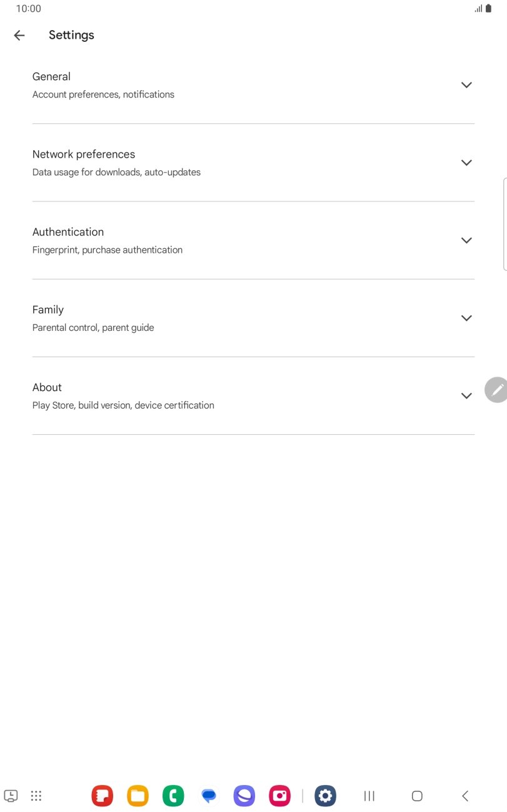The height and width of the screenshot is (812, 507).
Task: Tap the back arrow beside Settings
Action: point(19,36)
